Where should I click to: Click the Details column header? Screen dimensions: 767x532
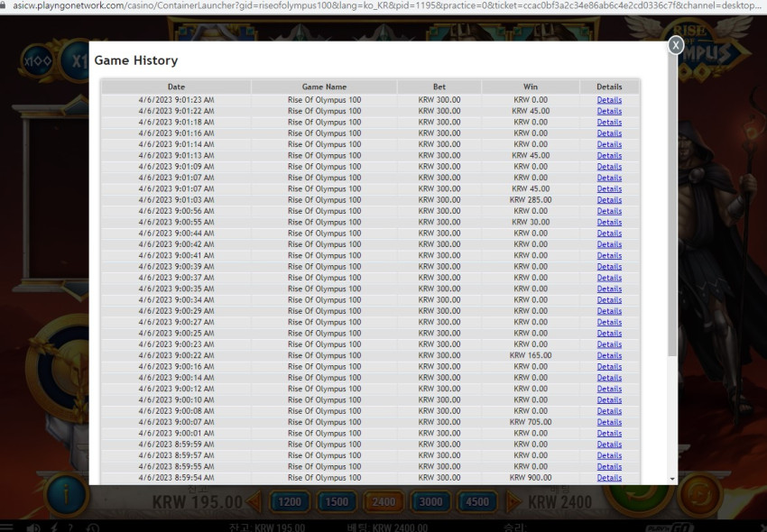pyautogui.click(x=609, y=87)
